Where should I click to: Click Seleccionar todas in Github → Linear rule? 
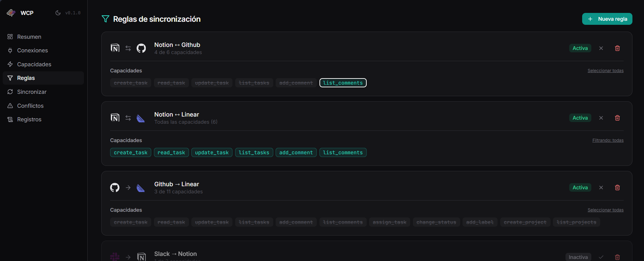pos(605,210)
